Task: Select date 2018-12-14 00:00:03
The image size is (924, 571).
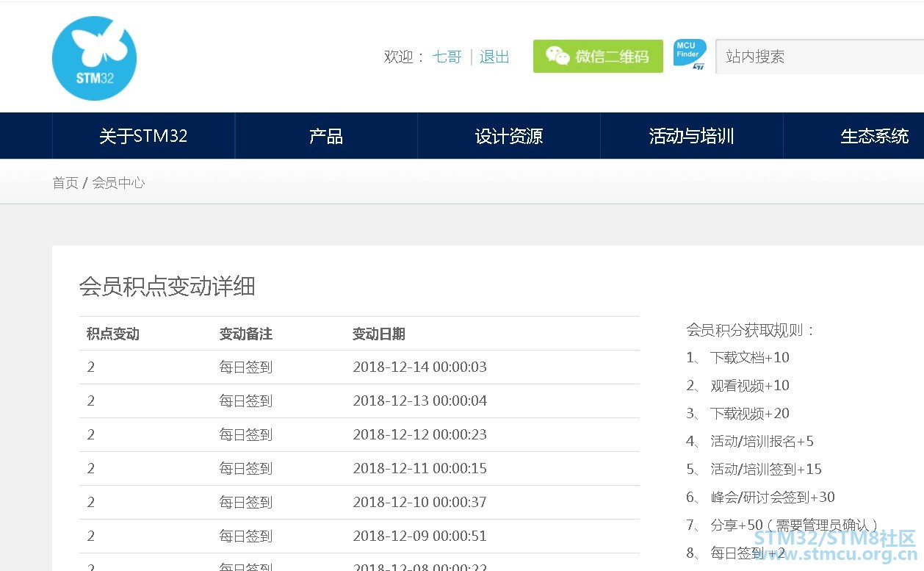Action: [420, 367]
